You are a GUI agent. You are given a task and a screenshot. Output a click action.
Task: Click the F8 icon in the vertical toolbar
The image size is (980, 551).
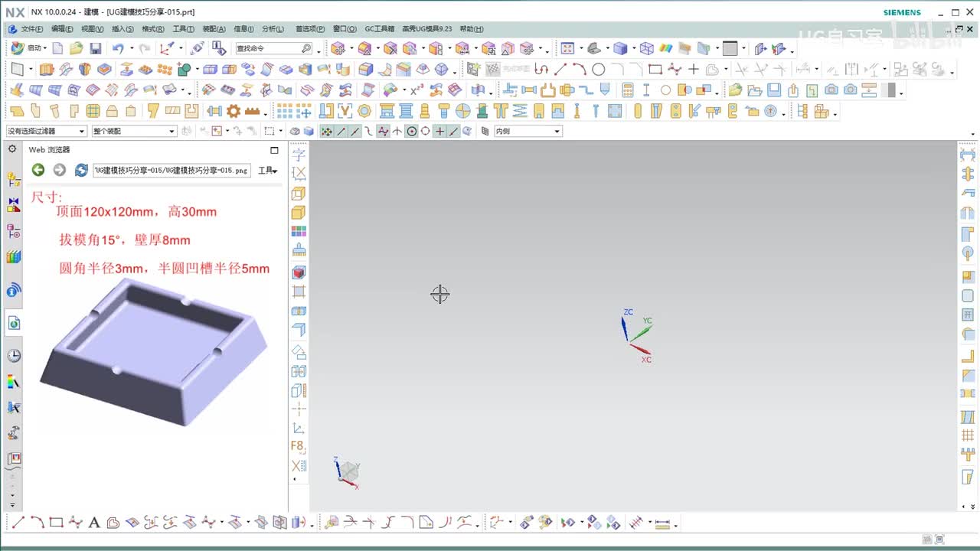299,446
